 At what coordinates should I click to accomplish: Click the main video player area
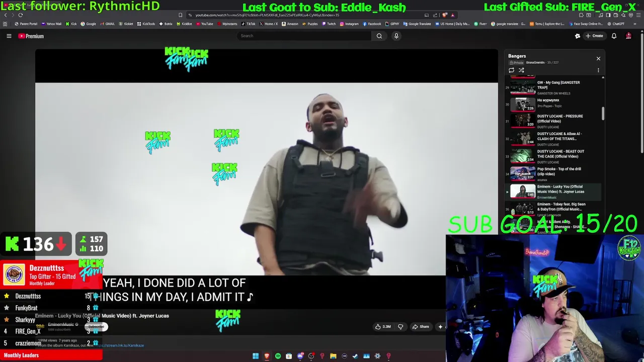point(267,178)
